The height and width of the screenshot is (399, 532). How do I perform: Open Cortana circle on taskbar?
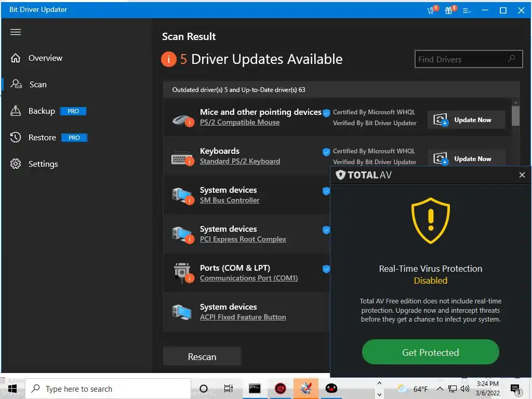[x=204, y=389]
